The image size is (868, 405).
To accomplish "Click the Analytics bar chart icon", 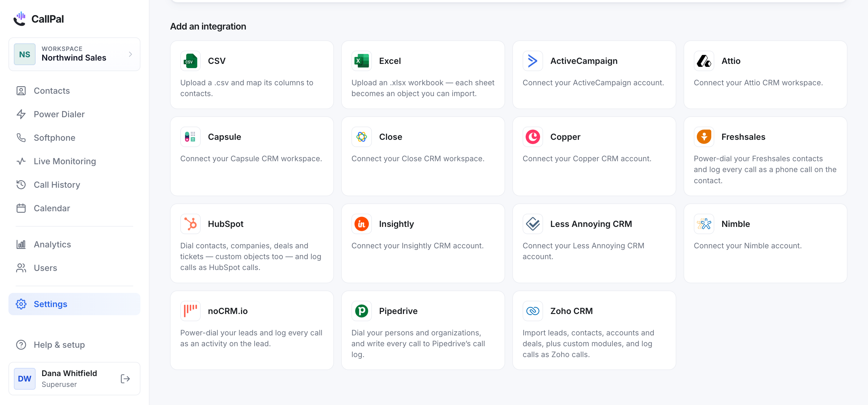I will (21, 244).
